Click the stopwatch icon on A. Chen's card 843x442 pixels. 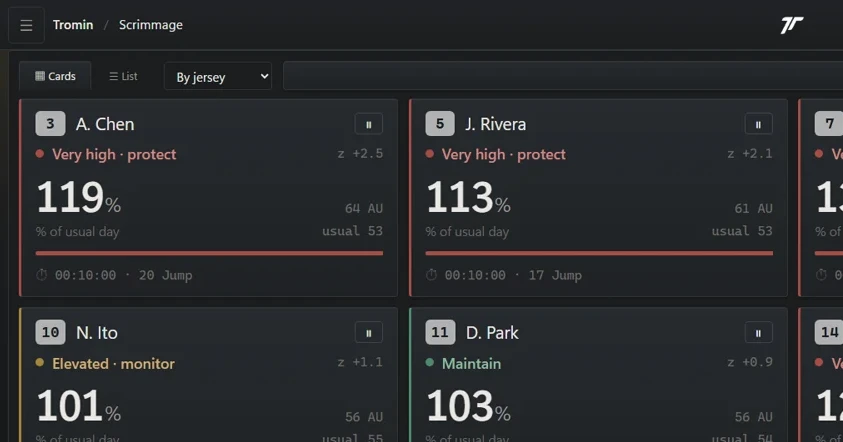click(x=41, y=275)
